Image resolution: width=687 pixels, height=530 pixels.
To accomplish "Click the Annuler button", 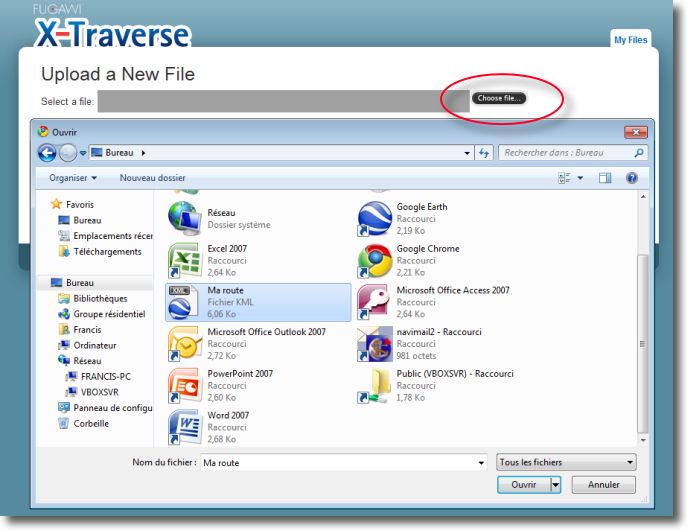I will pos(603,485).
